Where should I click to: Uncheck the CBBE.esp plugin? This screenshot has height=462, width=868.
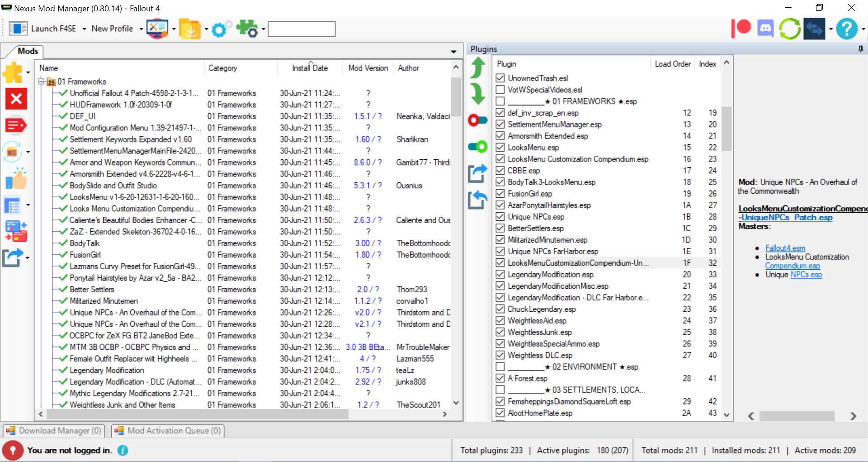(x=500, y=171)
